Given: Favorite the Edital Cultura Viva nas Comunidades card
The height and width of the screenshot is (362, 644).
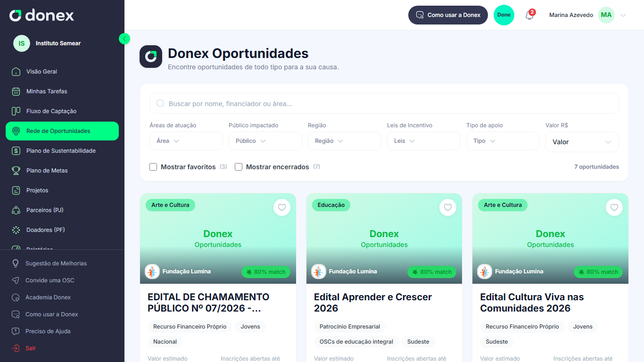Looking at the screenshot, I should [614, 207].
